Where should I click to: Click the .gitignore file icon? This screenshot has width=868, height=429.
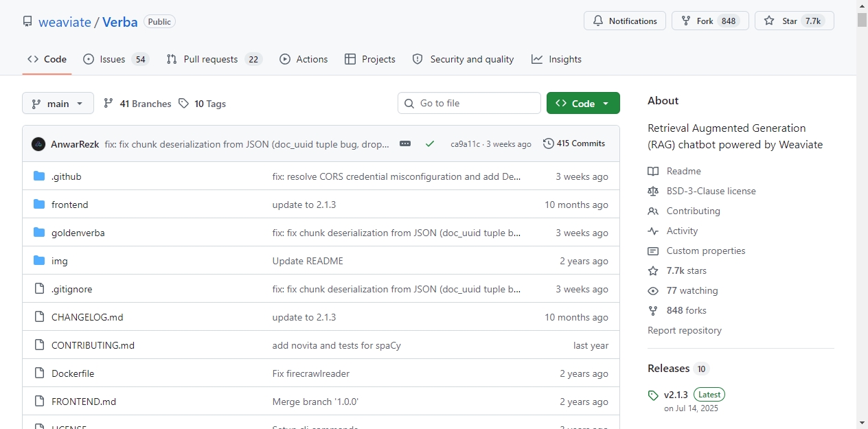[39, 289]
